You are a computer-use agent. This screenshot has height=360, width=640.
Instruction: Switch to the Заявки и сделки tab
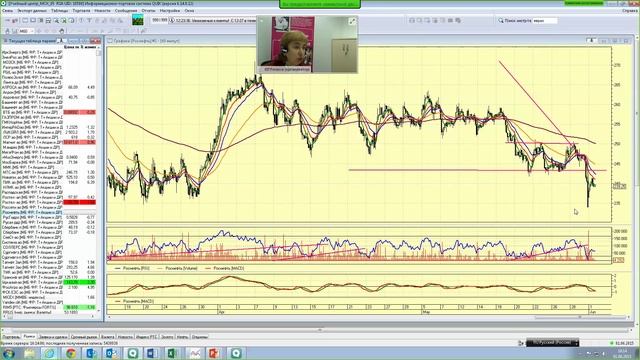point(53,337)
